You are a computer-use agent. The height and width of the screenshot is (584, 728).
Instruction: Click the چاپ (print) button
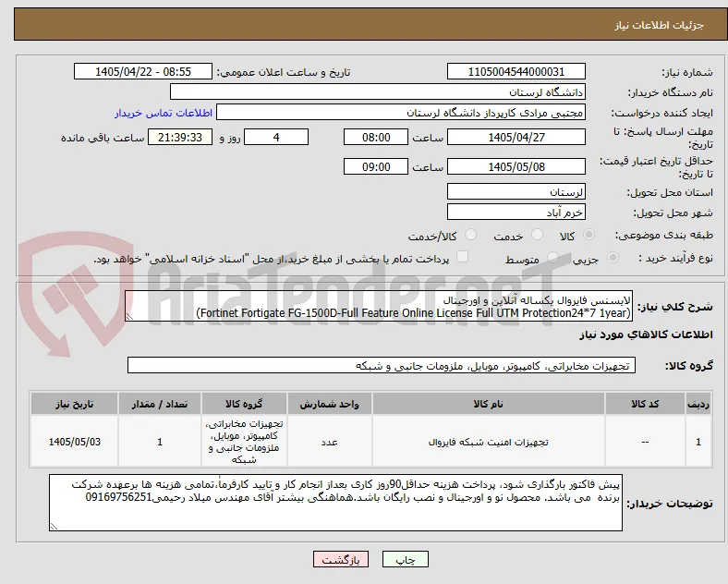405,559
